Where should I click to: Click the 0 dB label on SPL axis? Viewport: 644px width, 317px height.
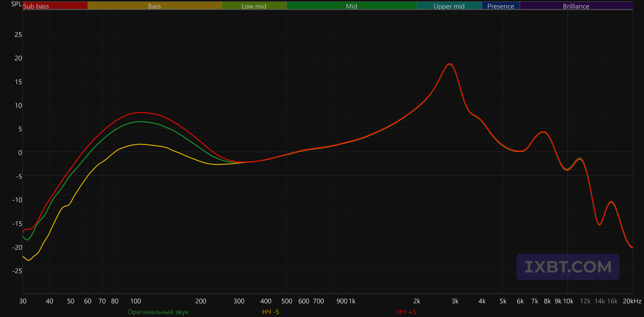pos(20,153)
